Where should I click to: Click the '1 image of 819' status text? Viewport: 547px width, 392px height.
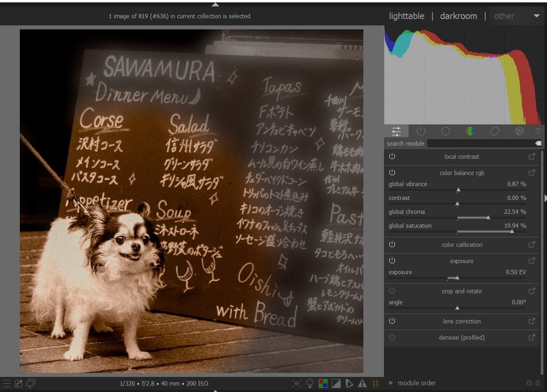pyautogui.click(x=180, y=16)
